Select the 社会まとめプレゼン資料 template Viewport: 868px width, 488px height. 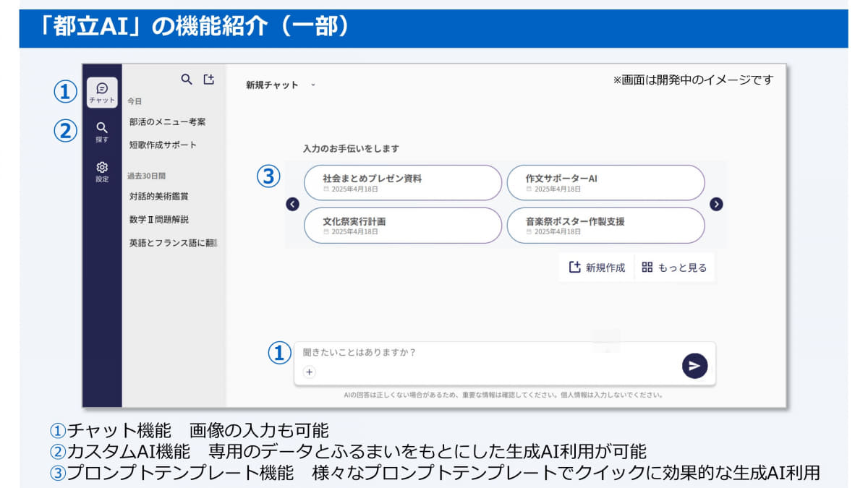click(x=403, y=183)
